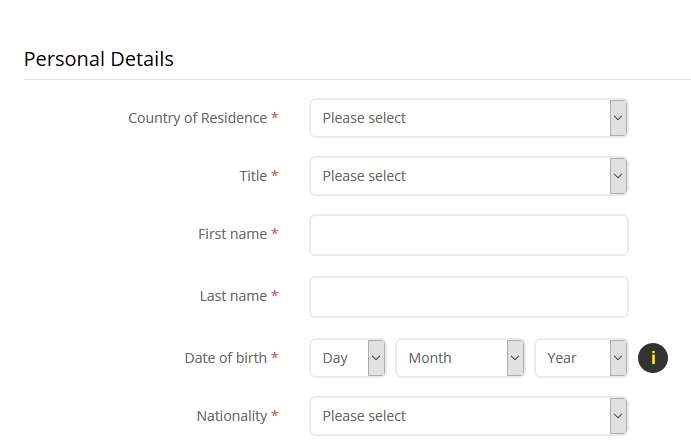Click the First name label
Image resolution: width=691 pixels, height=447 pixels.
232,234
